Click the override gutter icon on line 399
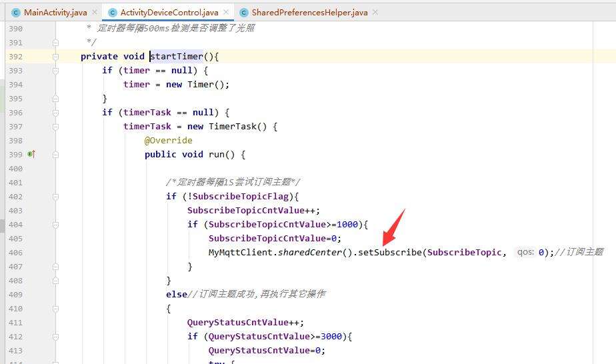 pyautogui.click(x=31, y=155)
